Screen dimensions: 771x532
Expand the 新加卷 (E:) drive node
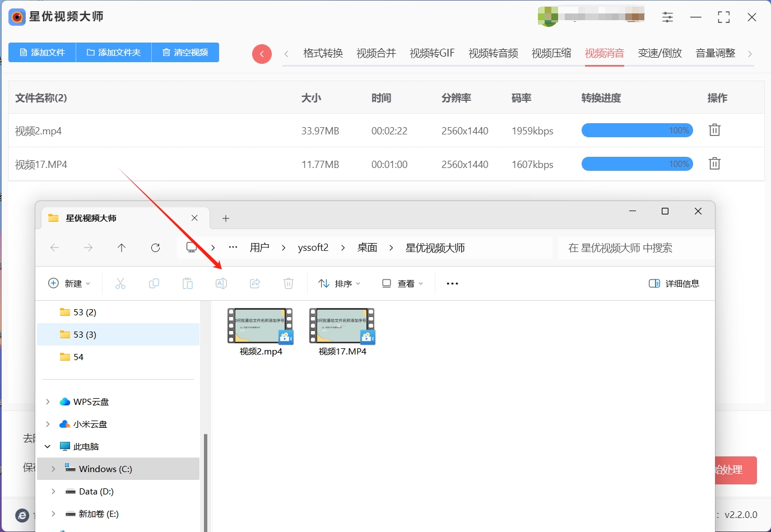(x=53, y=514)
